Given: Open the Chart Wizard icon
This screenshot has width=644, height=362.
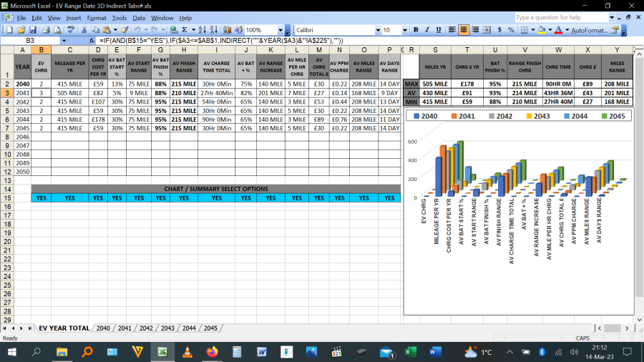Looking at the screenshot, I should coord(227,30).
